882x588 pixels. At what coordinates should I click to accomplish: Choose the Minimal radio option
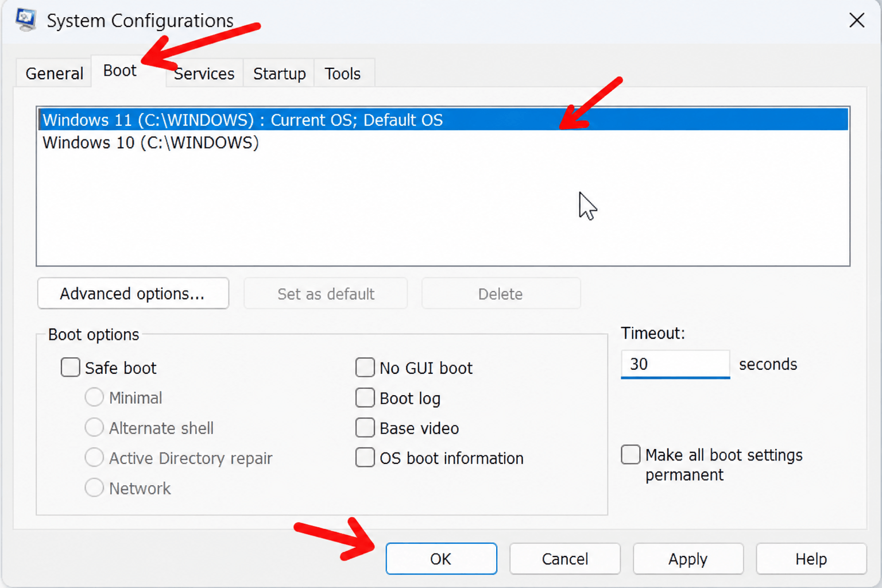click(94, 397)
